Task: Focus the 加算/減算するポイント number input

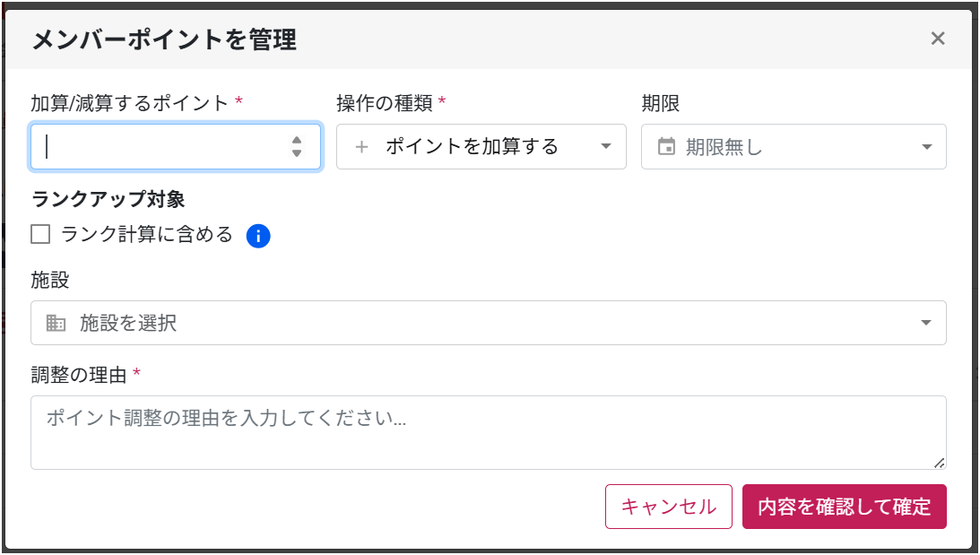Action: coord(161,147)
